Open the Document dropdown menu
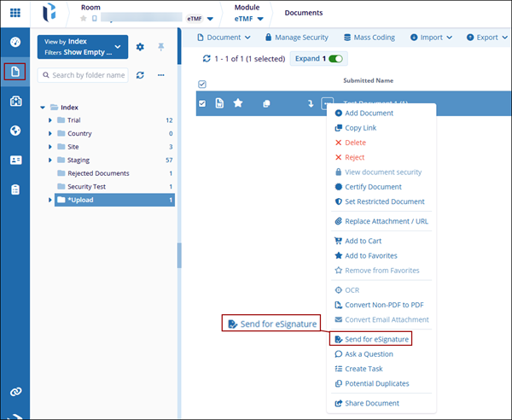 pyautogui.click(x=224, y=38)
